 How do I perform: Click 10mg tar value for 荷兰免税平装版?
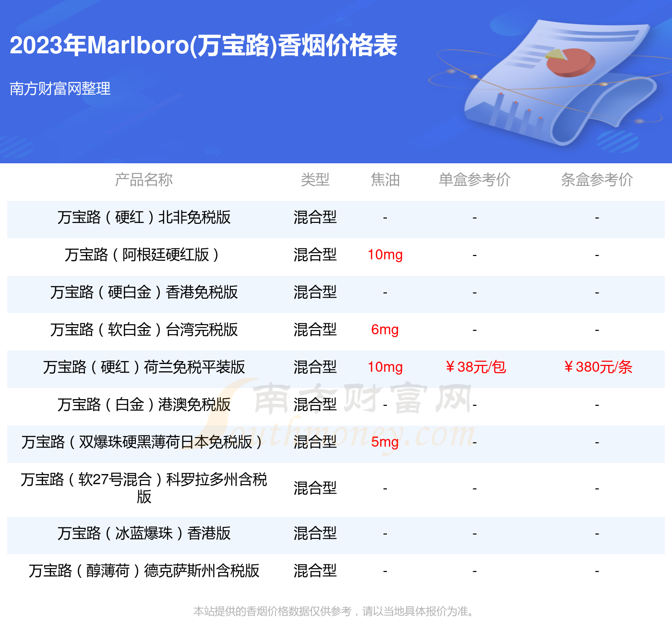[x=385, y=367]
